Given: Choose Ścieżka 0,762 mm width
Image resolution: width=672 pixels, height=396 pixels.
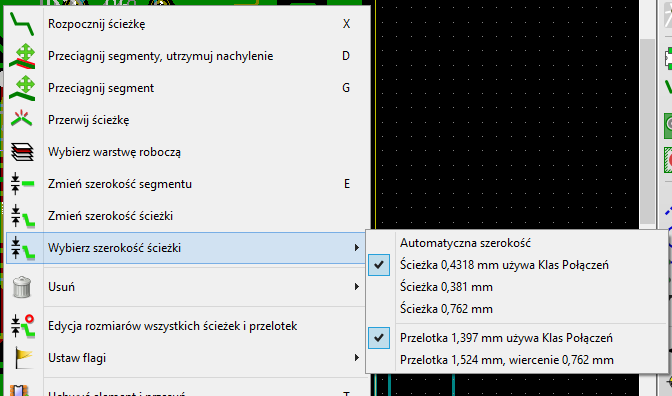Looking at the screenshot, I should click(446, 309).
